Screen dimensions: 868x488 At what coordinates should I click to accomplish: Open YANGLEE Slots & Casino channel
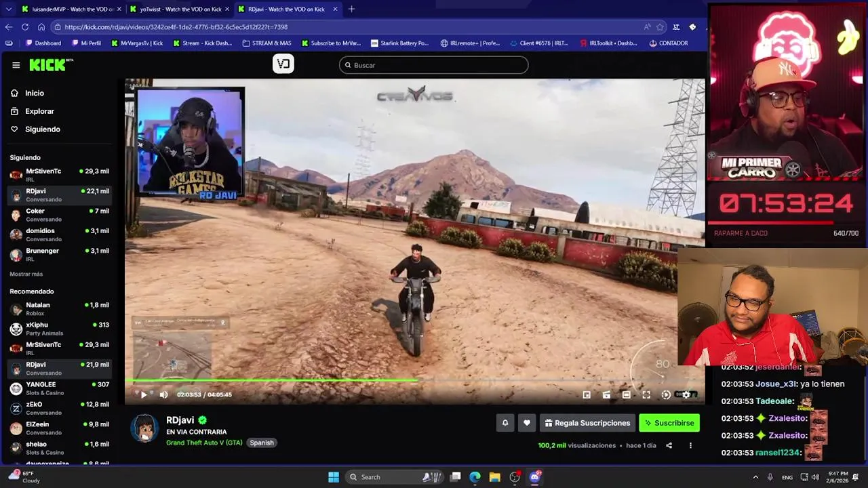(x=60, y=388)
